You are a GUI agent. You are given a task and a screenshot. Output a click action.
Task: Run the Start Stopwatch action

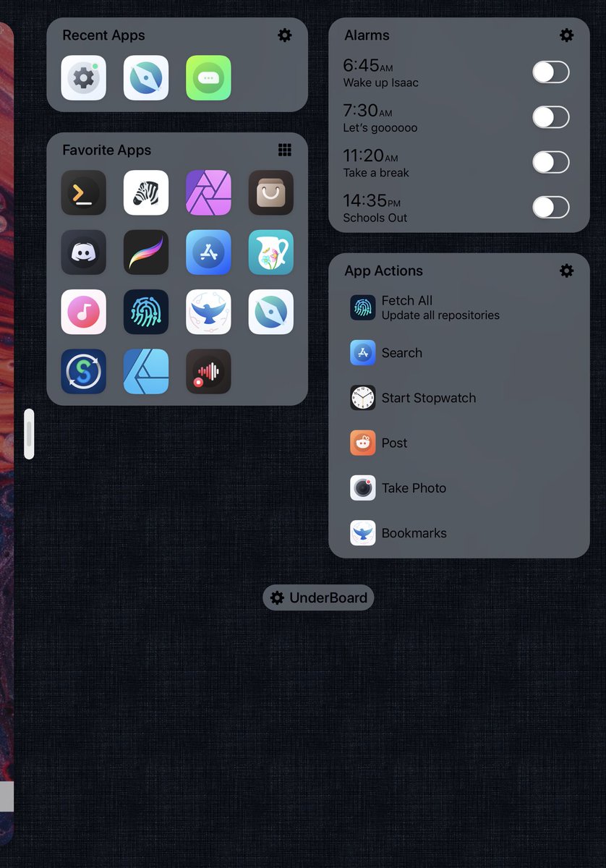click(459, 398)
